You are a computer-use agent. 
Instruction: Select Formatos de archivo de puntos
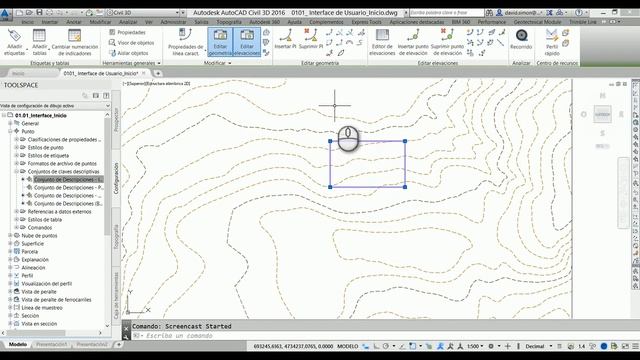[x=62, y=164]
